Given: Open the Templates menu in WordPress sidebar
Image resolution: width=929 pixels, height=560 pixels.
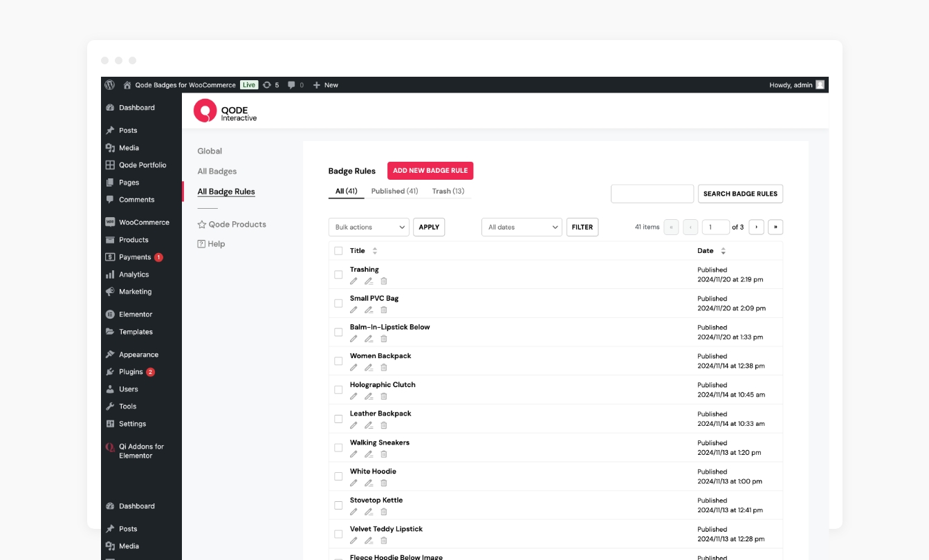Looking at the screenshot, I should click(136, 332).
